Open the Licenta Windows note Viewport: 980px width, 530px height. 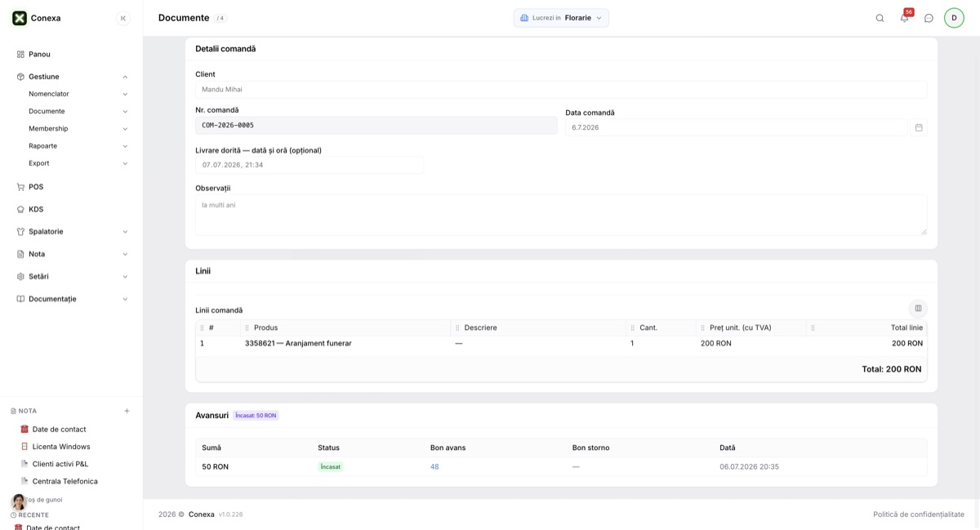coord(61,447)
